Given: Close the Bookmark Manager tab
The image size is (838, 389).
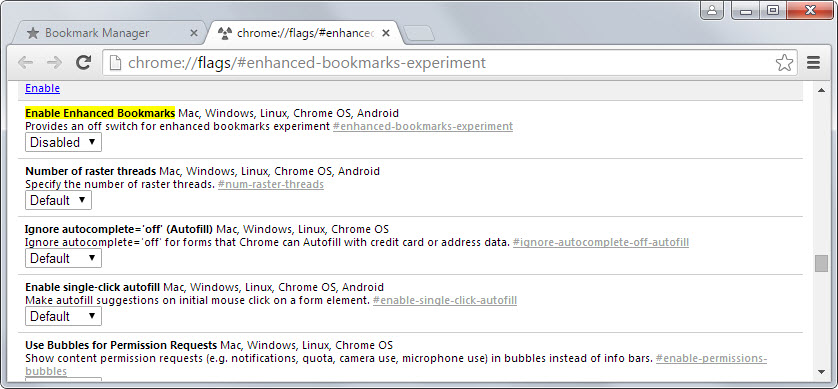Looking at the screenshot, I should pos(194,33).
